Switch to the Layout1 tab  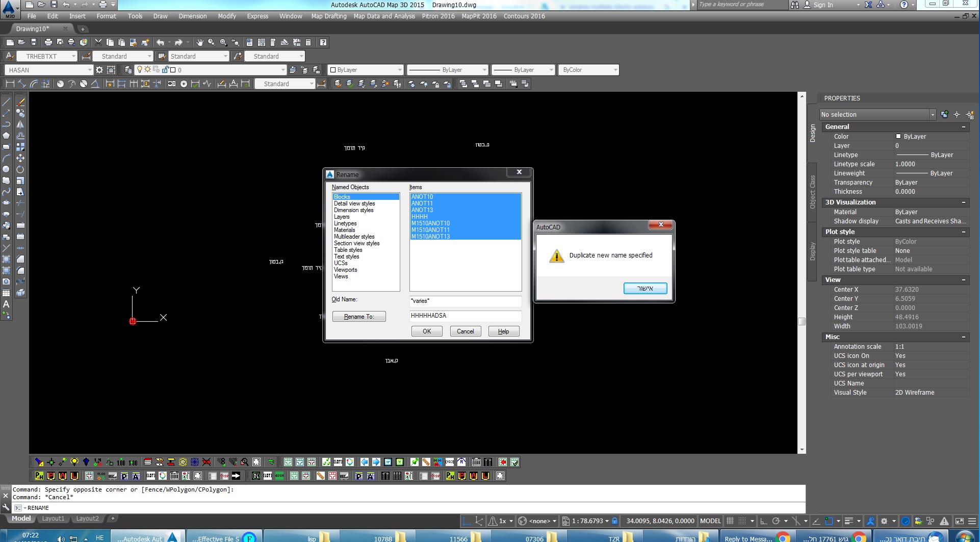(53, 518)
